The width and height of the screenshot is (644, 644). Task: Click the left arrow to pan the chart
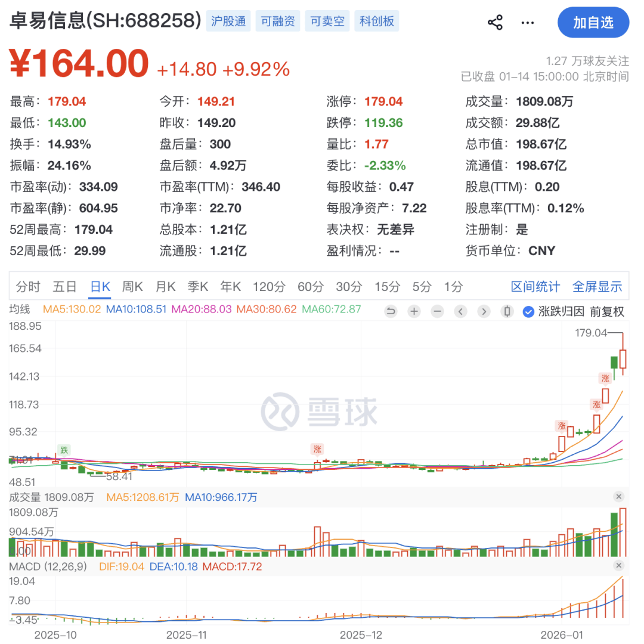(460, 311)
